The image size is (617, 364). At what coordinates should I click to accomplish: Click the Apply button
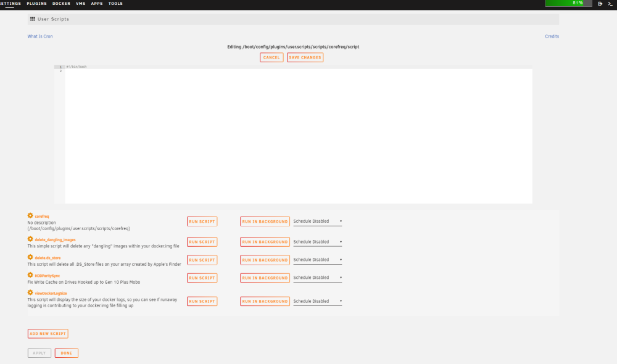(x=39, y=353)
